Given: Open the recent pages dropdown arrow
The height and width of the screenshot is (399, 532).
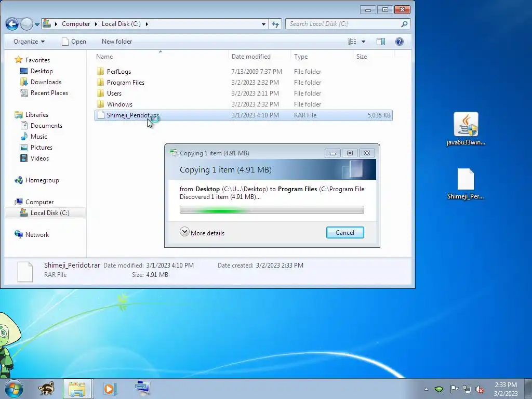Looking at the screenshot, I should [37, 24].
